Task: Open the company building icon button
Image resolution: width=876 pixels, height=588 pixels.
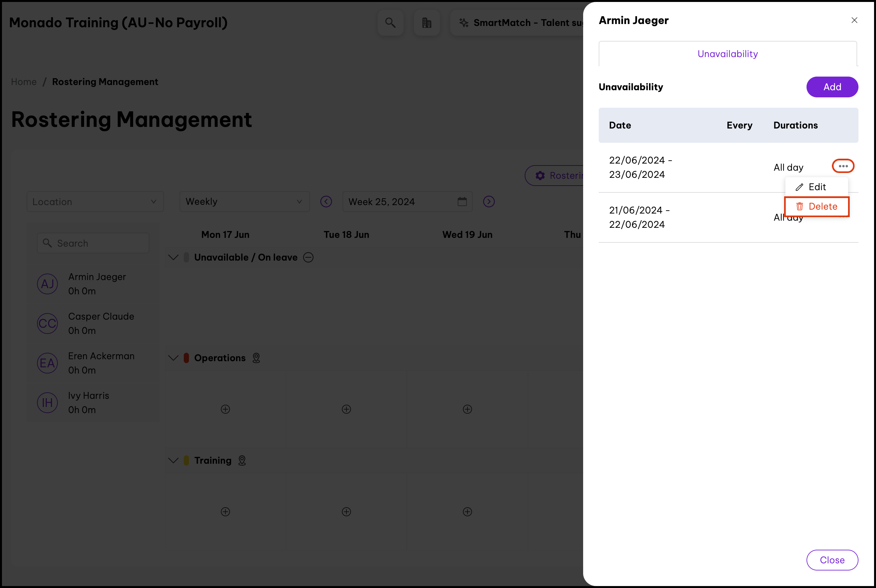Action: click(x=427, y=23)
